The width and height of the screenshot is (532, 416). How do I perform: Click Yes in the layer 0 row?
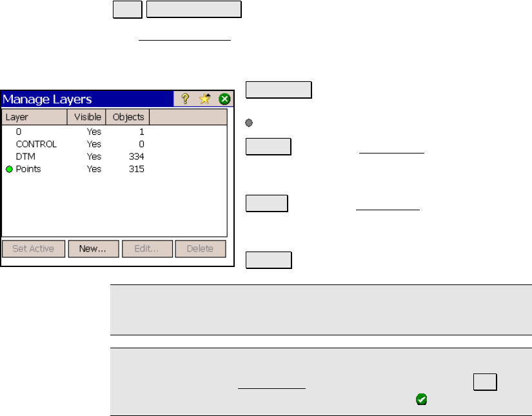tap(94, 132)
